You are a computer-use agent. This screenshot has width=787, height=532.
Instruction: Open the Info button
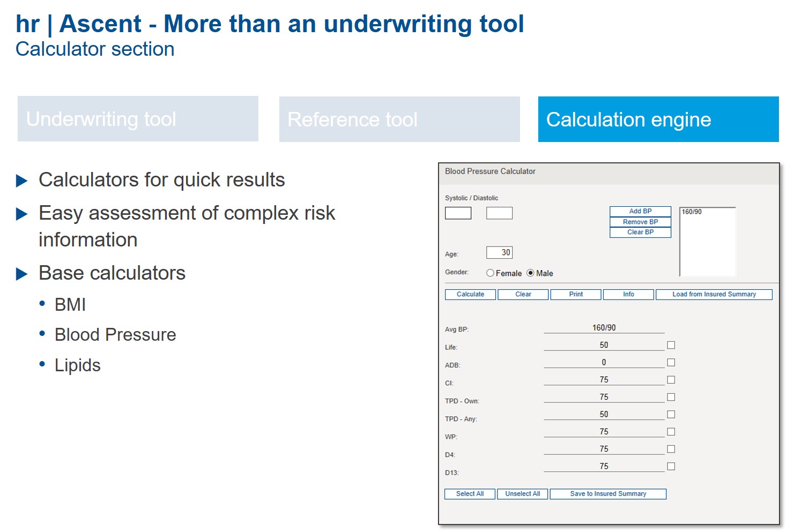pos(629,294)
